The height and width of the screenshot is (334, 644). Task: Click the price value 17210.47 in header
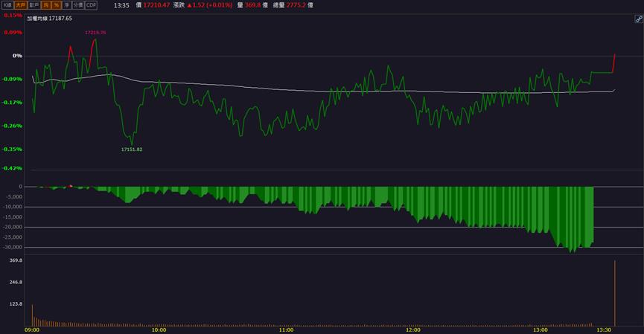[x=156, y=5]
